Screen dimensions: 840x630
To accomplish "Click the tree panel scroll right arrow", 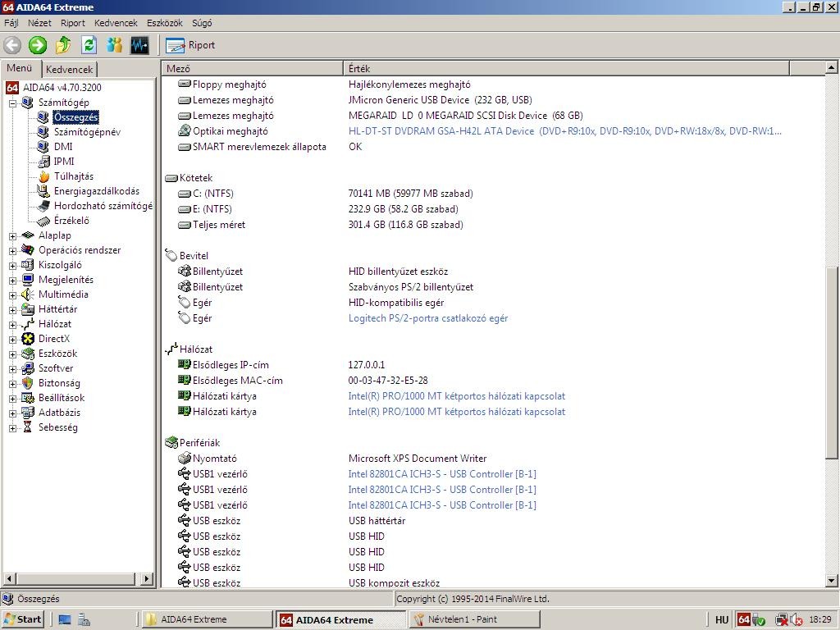I will [x=147, y=578].
